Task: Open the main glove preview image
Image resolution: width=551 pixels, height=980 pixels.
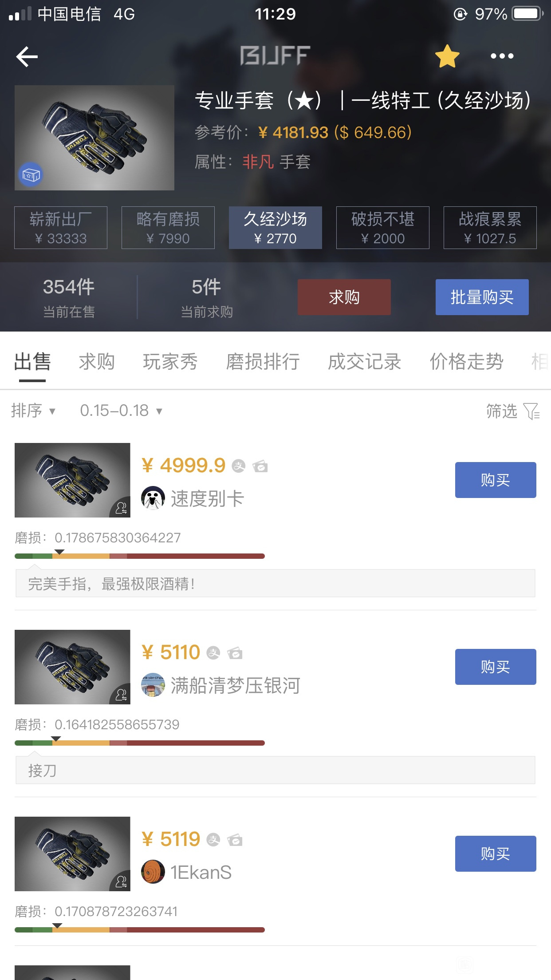Action: pos(94,138)
